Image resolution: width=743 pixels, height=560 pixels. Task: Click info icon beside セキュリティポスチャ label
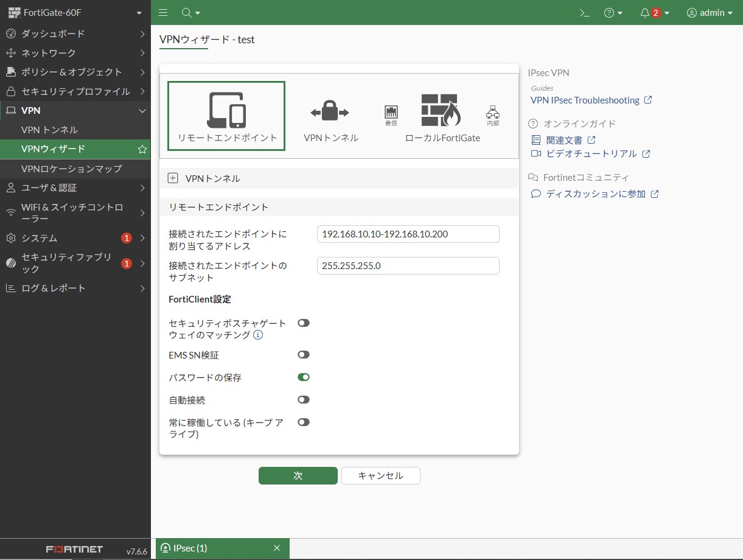[258, 335]
